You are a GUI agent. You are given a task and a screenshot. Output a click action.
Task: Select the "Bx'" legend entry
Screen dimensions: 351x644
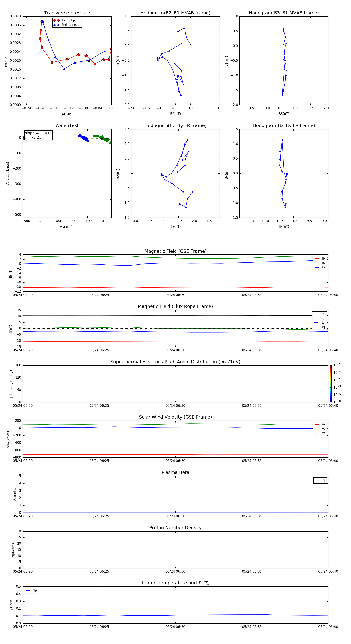[x=320, y=314]
